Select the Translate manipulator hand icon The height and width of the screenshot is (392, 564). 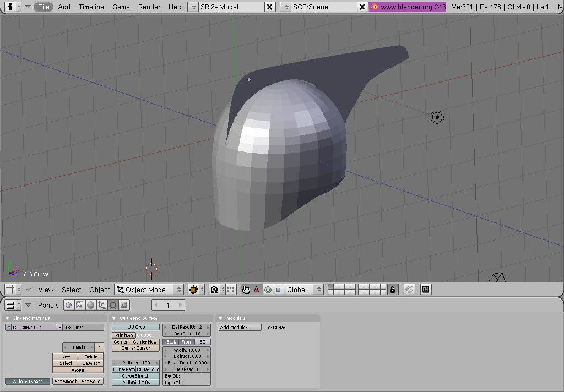(246, 289)
